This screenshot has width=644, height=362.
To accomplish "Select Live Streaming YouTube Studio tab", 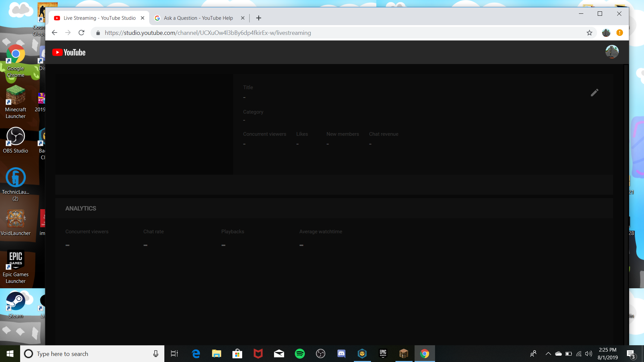I will (x=99, y=18).
